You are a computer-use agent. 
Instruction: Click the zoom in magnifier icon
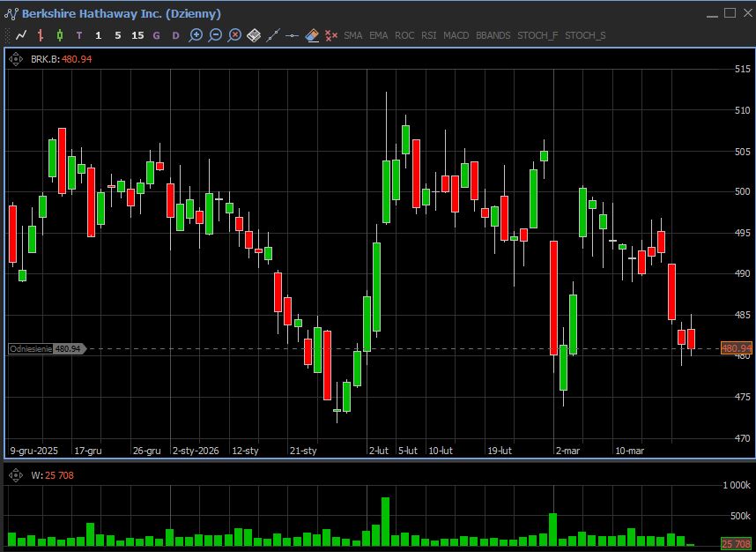(x=196, y=35)
